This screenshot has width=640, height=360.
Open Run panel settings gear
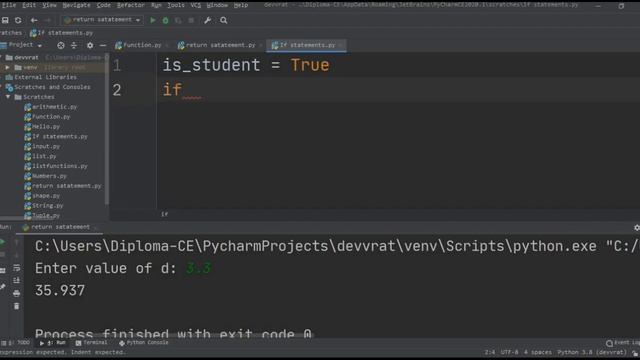point(636,228)
